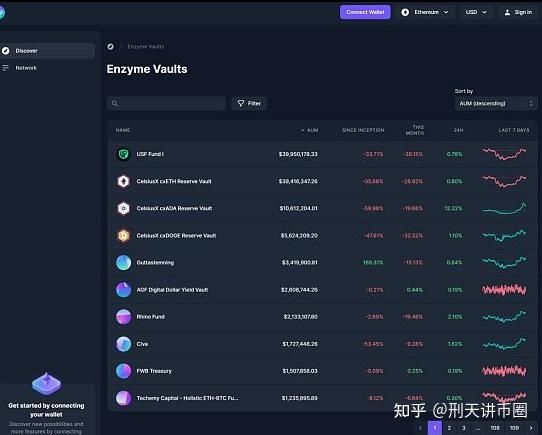Sort by the 24H column header

[x=458, y=130]
